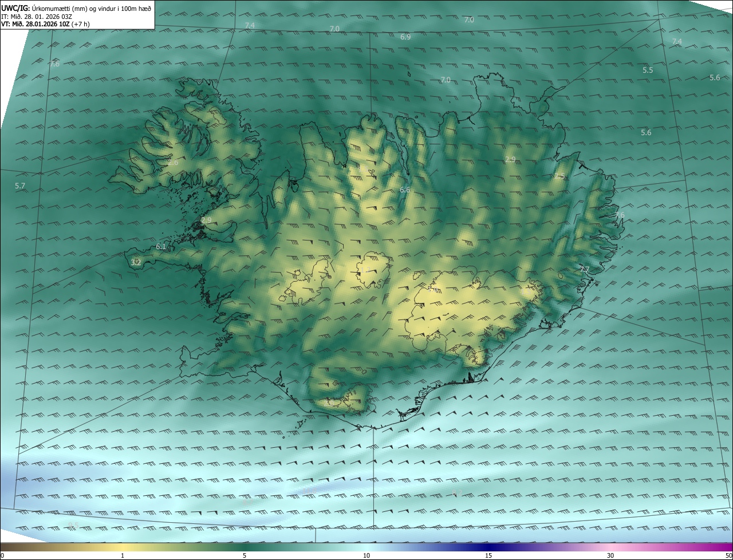The height and width of the screenshot is (560, 733).
Task: Click the '15' tick label of the colour scale
Action: coord(488,556)
